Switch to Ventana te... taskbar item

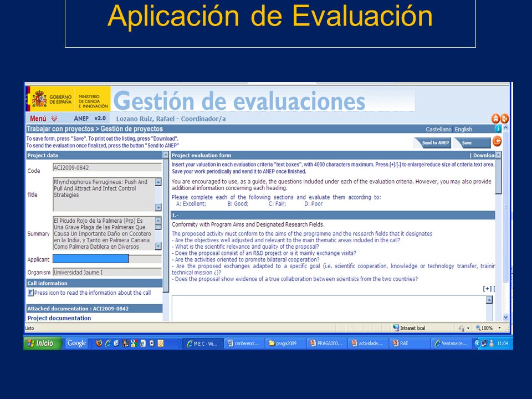(x=451, y=344)
